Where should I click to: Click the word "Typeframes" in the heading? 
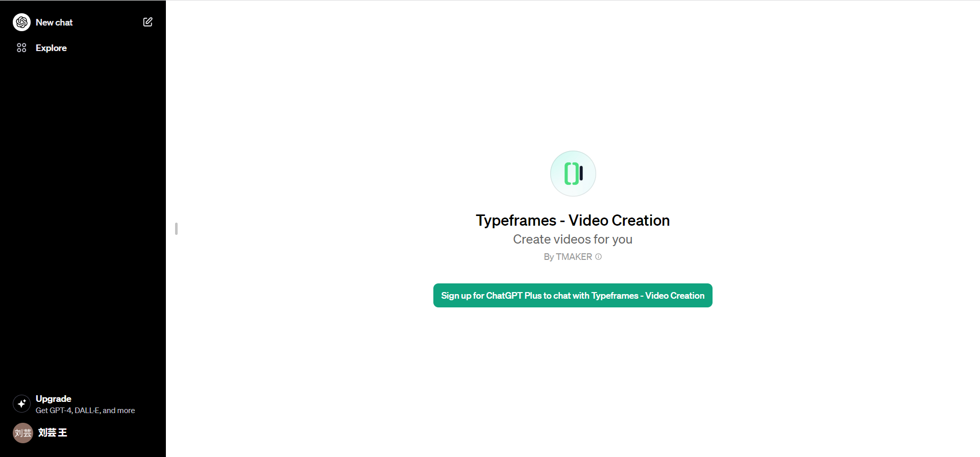pos(516,221)
